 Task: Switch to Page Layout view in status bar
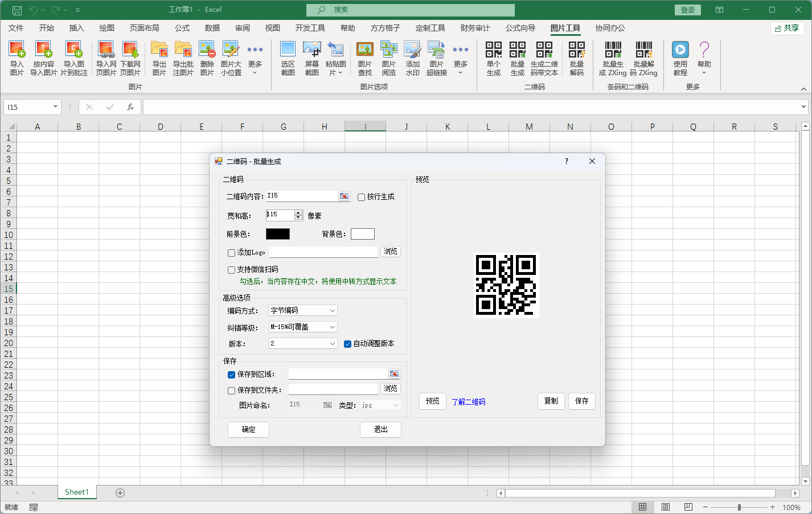(665, 507)
